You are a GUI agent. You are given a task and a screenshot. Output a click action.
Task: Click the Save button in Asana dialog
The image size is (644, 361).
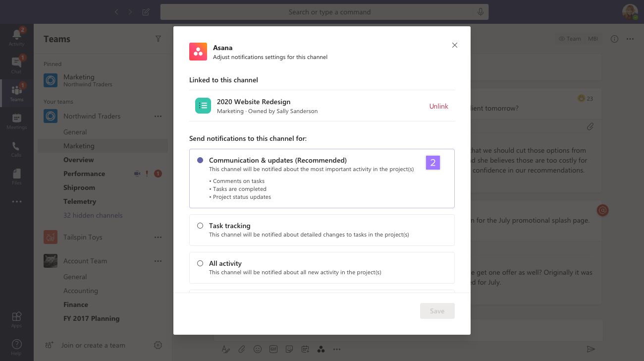click(x=437, y=311)
